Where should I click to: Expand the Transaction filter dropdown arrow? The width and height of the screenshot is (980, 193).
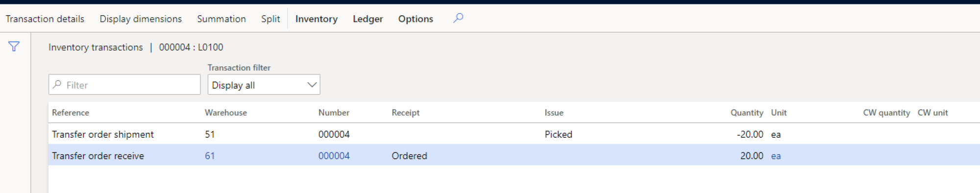pyautogui.click(x=312, y=85)
